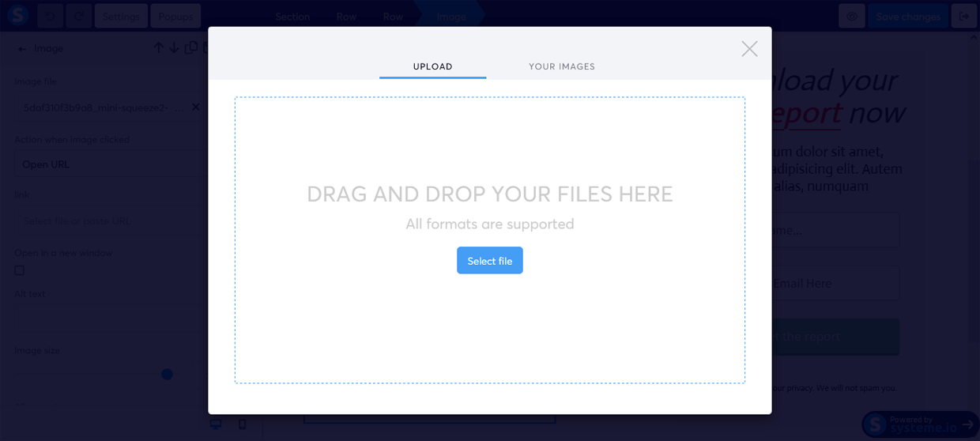The image size is (980, 441).
Task: Click the exit editor icon
Action: point(963,16)
